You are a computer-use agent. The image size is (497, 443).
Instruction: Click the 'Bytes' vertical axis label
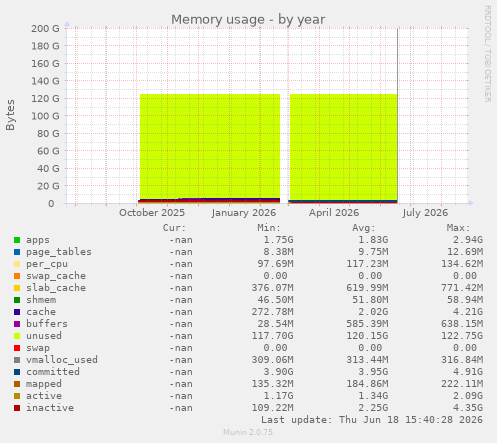pyautogui.click(x=10, y=115)
